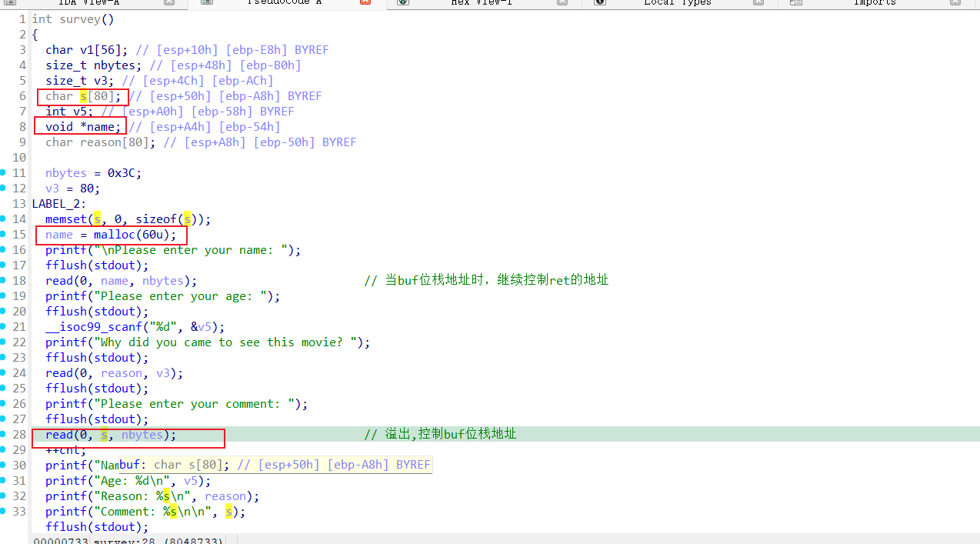Click nbytes argument in read on line 18

tap(163, 281)
